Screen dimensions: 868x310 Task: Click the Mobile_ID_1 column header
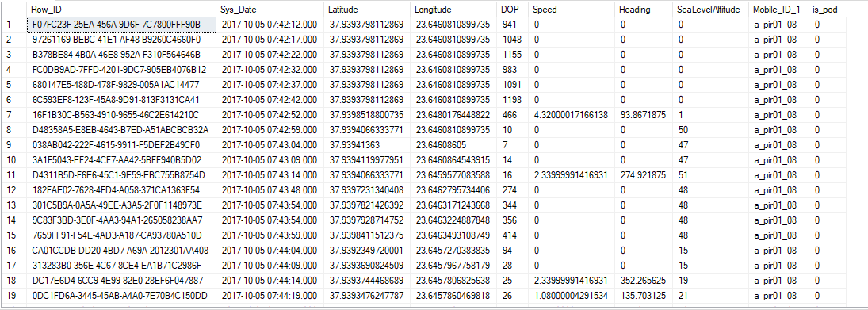778,10
